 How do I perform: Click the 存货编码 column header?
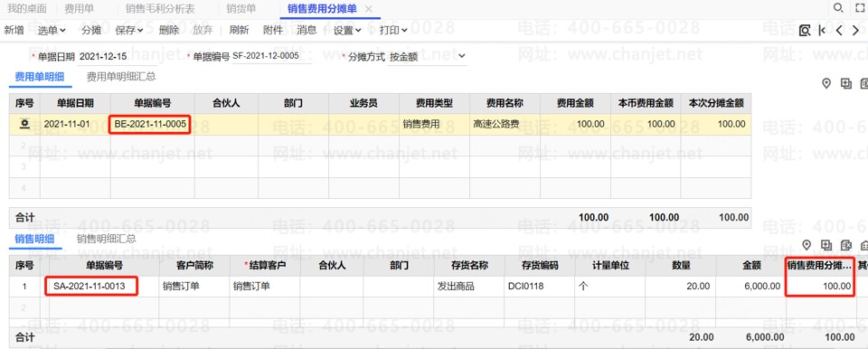pos(539,266)
